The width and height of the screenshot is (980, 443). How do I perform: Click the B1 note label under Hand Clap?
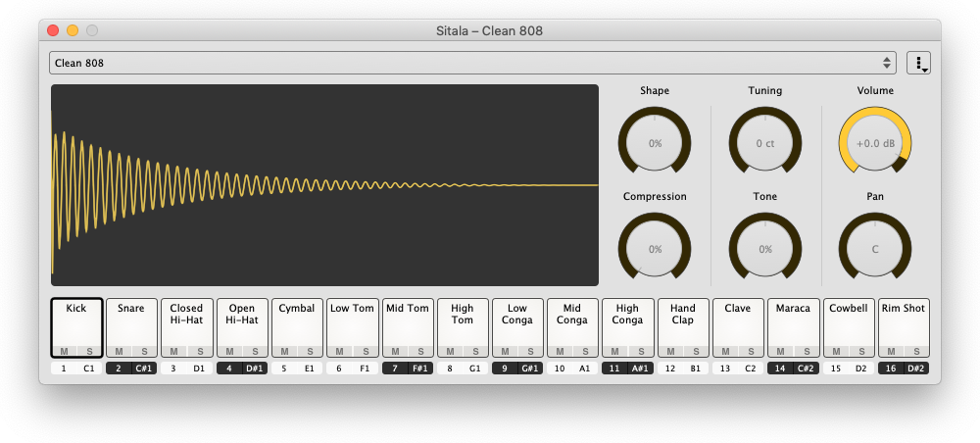pos(696,368)
